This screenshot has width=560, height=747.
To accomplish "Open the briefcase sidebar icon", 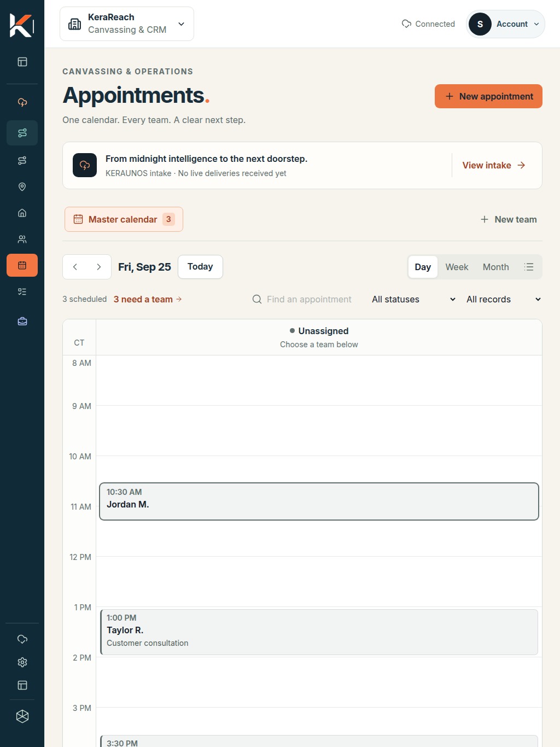I will (22, 321).
